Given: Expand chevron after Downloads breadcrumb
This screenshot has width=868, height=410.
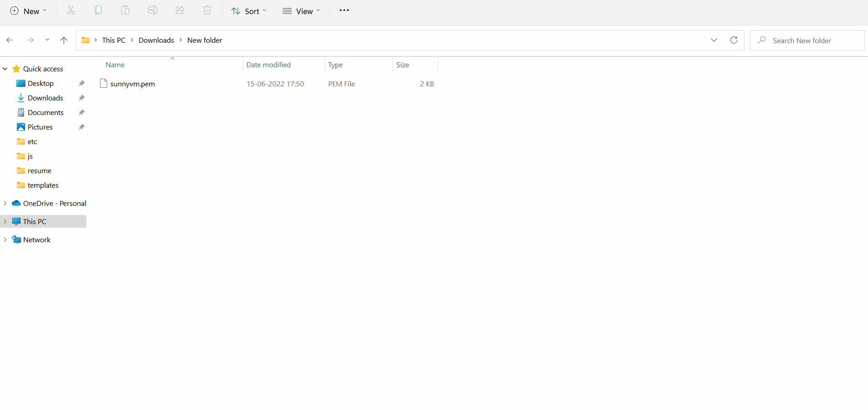Looking at the screenshot, I should (181, 40).
